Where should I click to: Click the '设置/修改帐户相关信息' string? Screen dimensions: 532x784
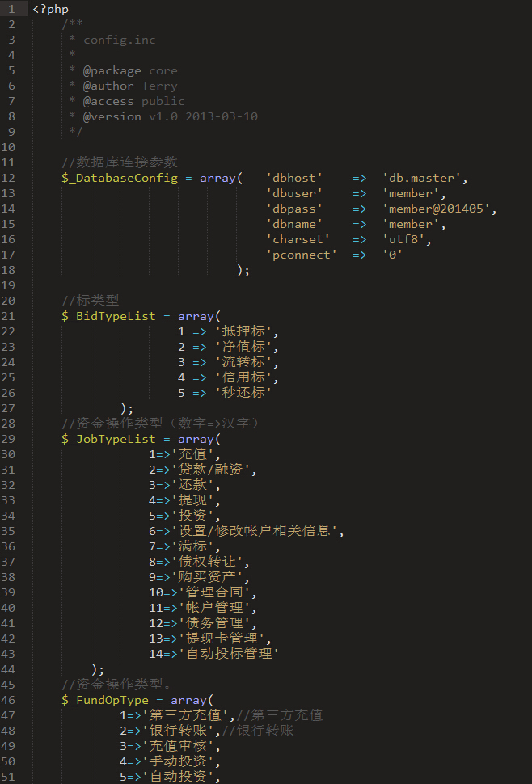coord(255,531)
